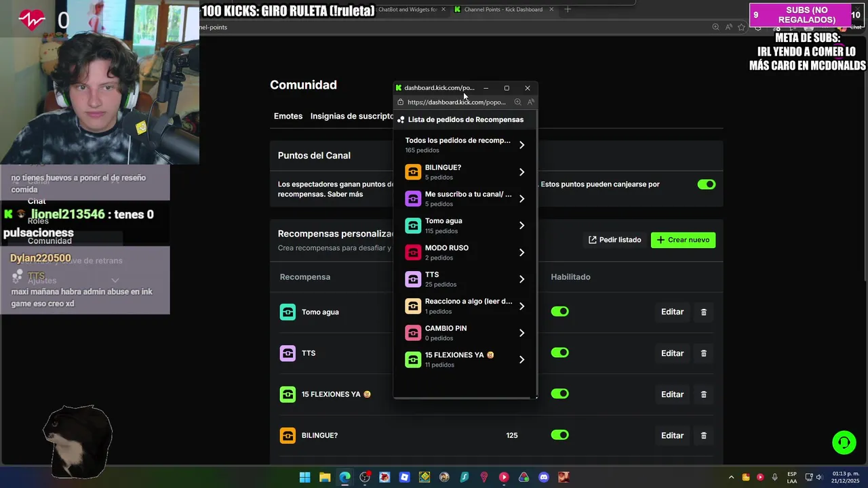
Task: Expand TTS requests chevron
Action: pyautogui.click(x=521, y=279)
